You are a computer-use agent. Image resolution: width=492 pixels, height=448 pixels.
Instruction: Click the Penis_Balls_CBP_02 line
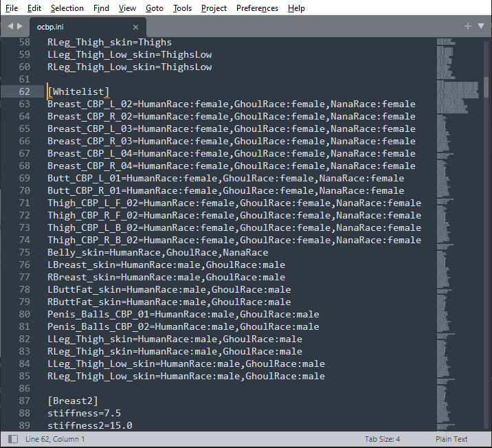[183, 326]
